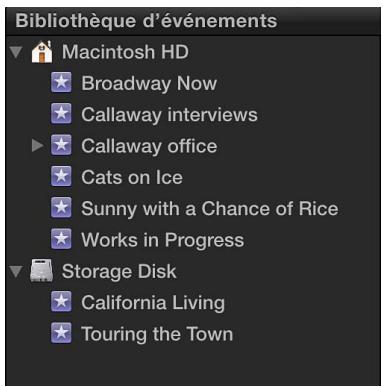Click the California Living star icon
This screenshot has width=384, height=387.
click(x=61, y=302)
